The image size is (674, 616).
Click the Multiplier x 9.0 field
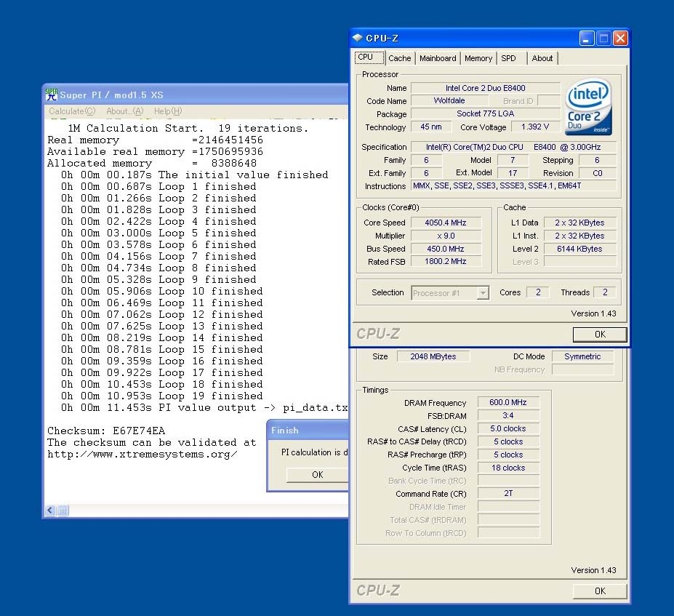(446, 236)
